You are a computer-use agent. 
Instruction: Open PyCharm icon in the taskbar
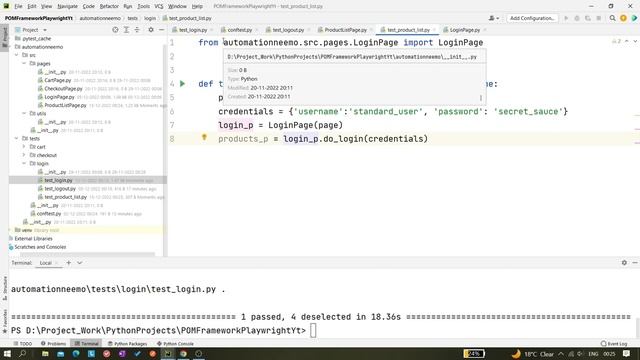[x=168, y=354]
